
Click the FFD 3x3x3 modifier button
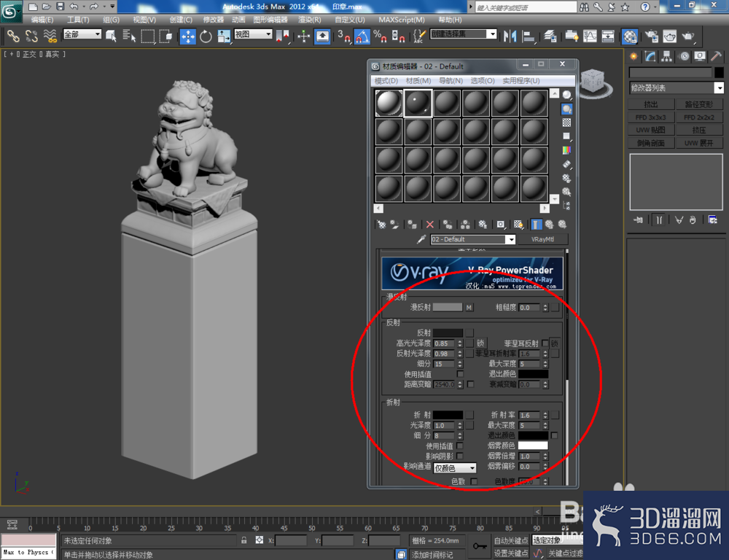click(x=651, y=117)
